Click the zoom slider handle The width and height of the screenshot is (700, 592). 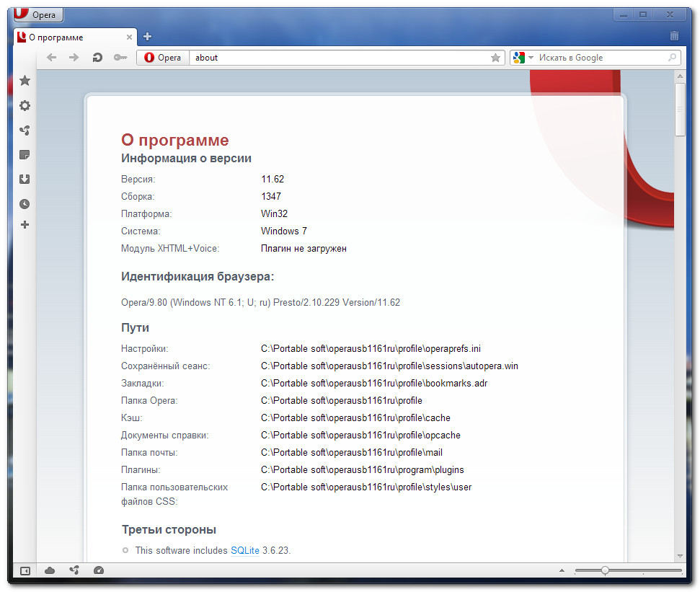click(605, 570)
